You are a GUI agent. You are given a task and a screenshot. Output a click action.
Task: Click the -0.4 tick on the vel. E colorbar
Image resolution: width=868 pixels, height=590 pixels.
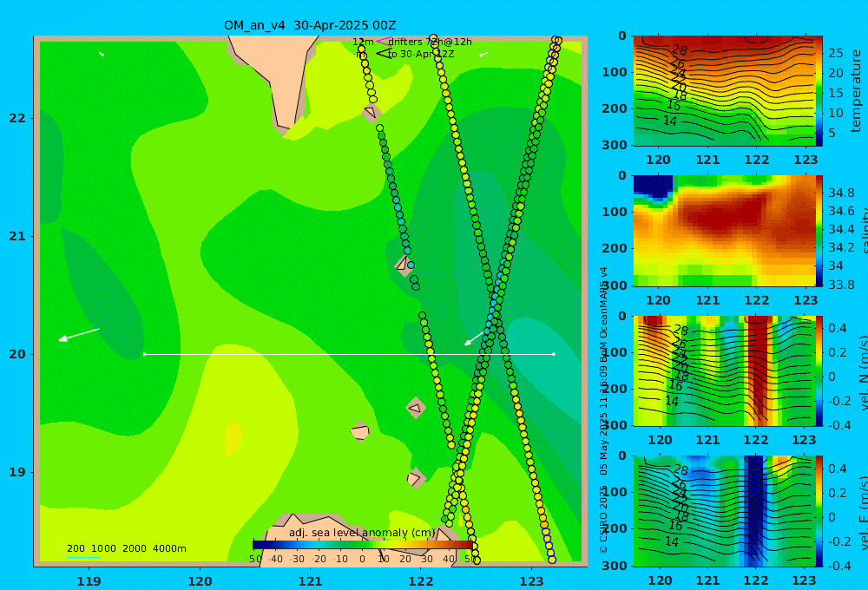pos(838,565)
